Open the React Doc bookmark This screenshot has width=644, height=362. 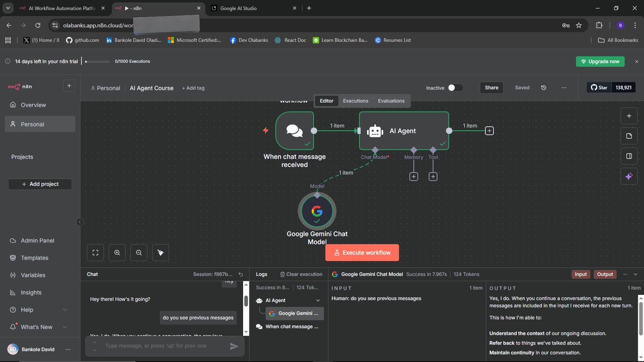click(290, 40)
